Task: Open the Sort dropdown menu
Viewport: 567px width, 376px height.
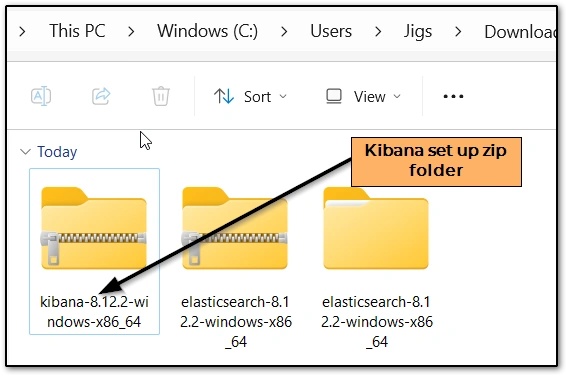Action: pos(250,97)
